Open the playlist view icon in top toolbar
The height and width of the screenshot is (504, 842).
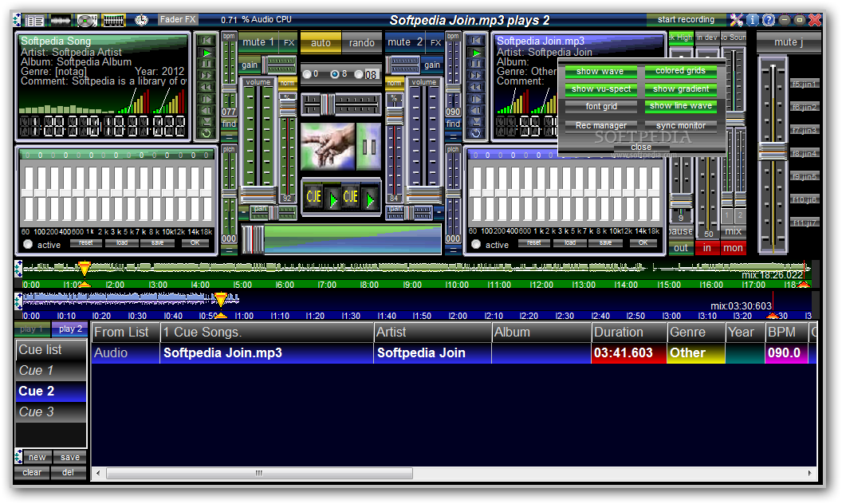click(35, 21)
